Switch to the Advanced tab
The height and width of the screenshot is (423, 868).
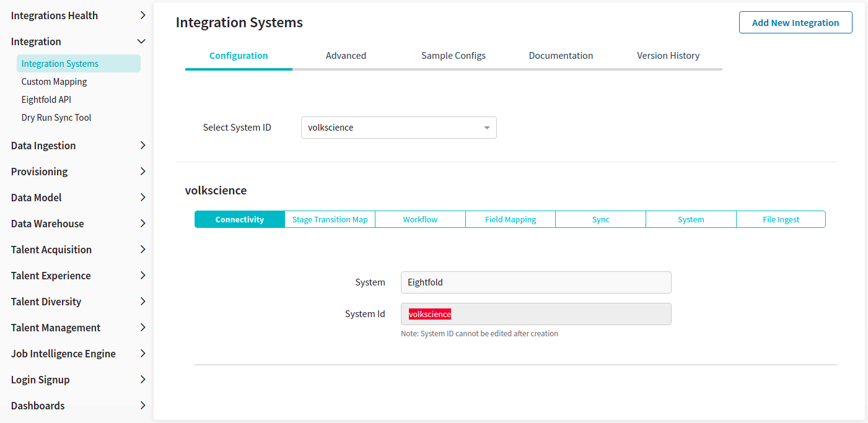click(x=346, y=56)
